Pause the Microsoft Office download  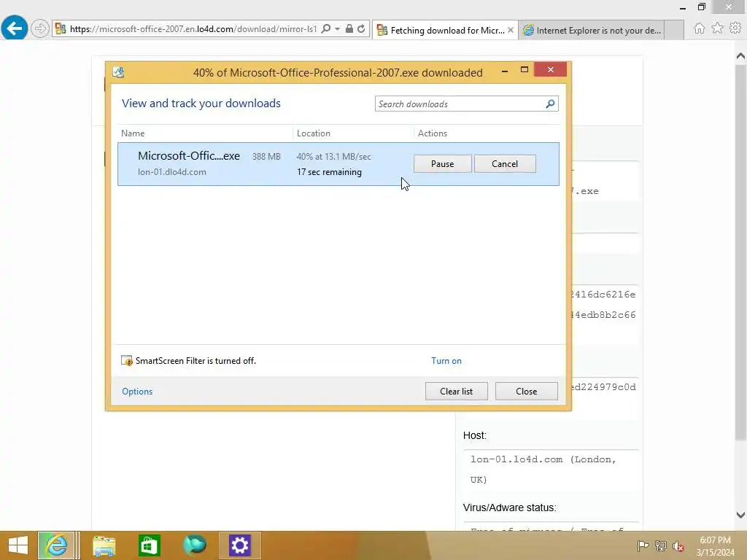(x=443, y=164)
